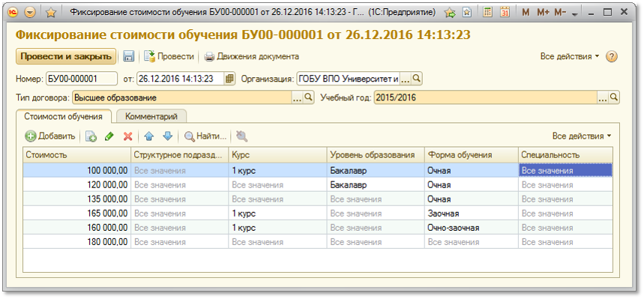
Task: Choose Учебный год via ellipsis button
Action: pos(603,98)
